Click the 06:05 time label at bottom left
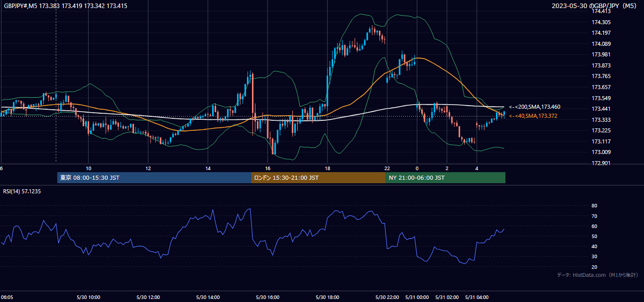 (7, 297)
